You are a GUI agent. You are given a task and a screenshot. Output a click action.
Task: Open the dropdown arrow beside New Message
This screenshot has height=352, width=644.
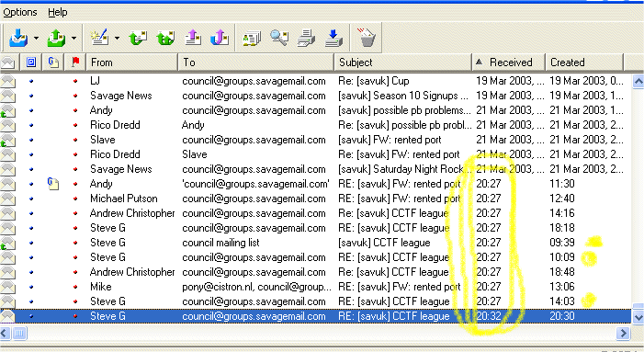(117, 39)
